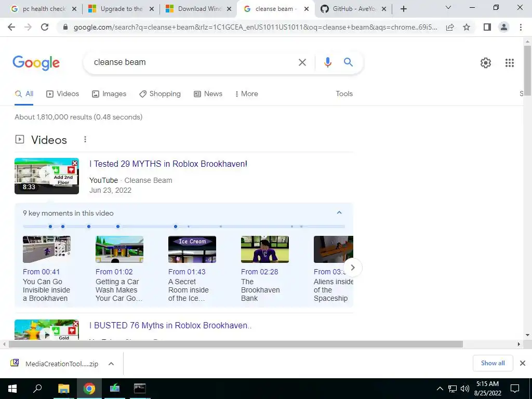532x399 pixels.
Task: Go to Google home via logo
Action: click(36, 63)
